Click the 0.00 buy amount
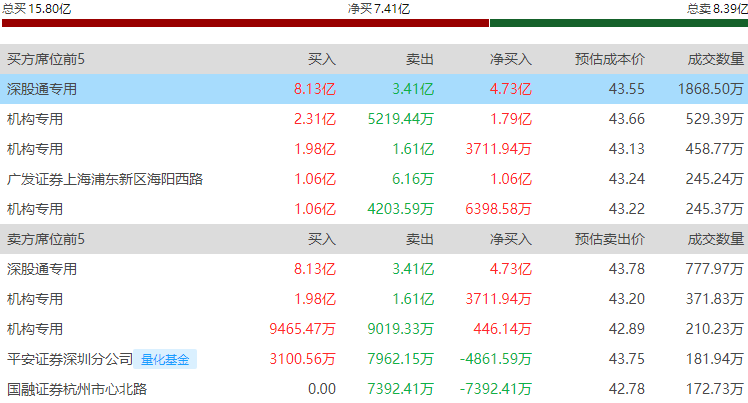Screen dimensions: 748x403 tap(322, 390)
